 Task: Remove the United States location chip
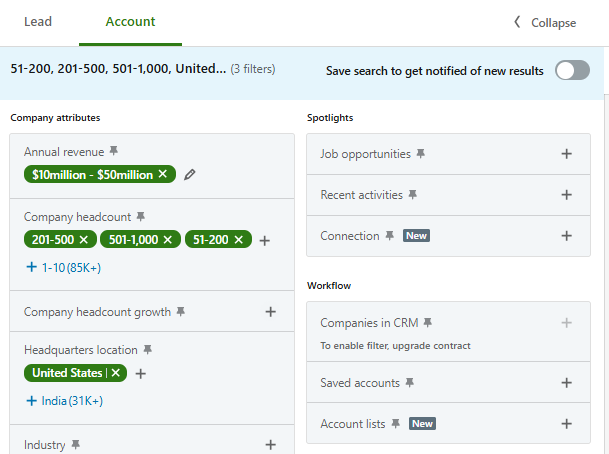[116, 373]
